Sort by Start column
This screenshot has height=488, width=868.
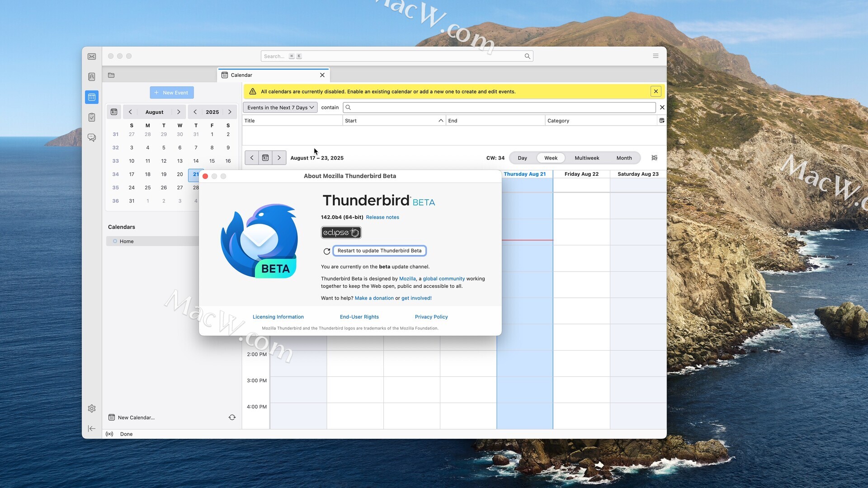pos(394,121)
